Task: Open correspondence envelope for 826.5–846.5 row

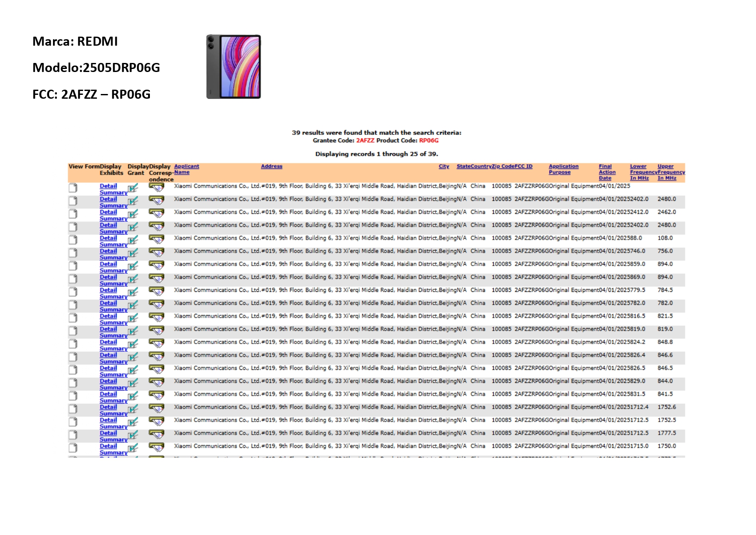Action: (x=156, y=369)
